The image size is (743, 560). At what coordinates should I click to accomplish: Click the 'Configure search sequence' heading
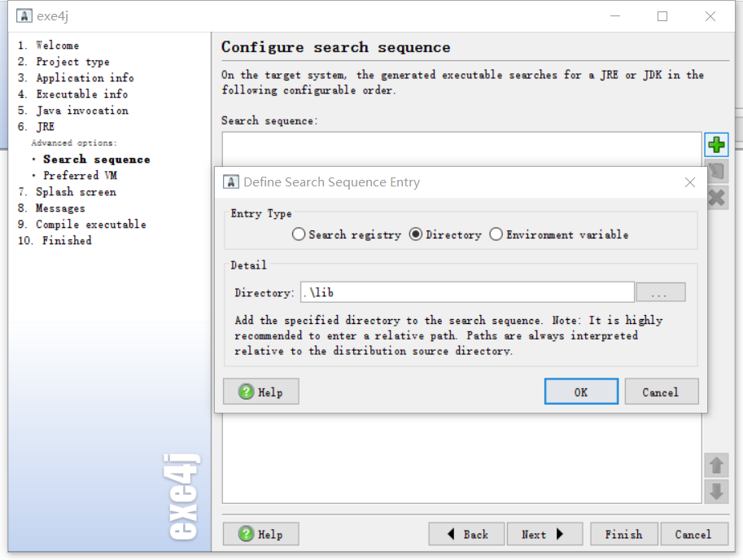pos(335,47)
